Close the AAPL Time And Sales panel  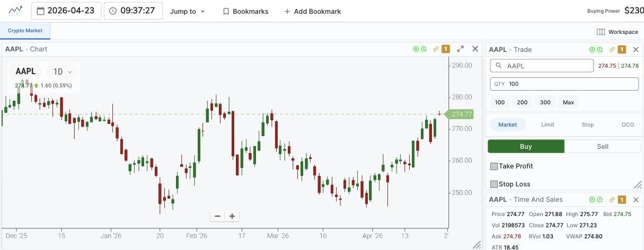636,200
